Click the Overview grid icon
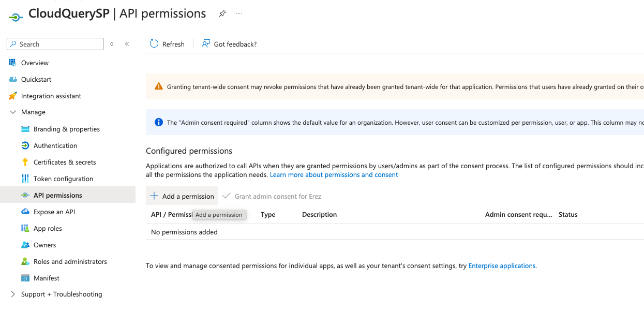Viewport: 644px width, 311px height. coord(12,63)
